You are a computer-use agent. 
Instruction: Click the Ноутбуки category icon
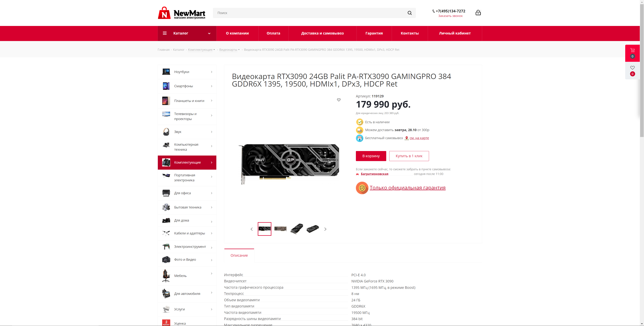coord(166,72)
